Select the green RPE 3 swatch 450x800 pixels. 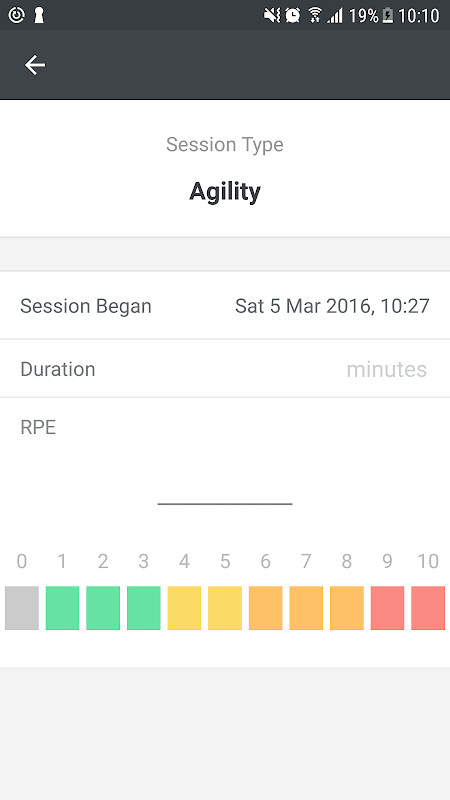click(x=143, y=608)
